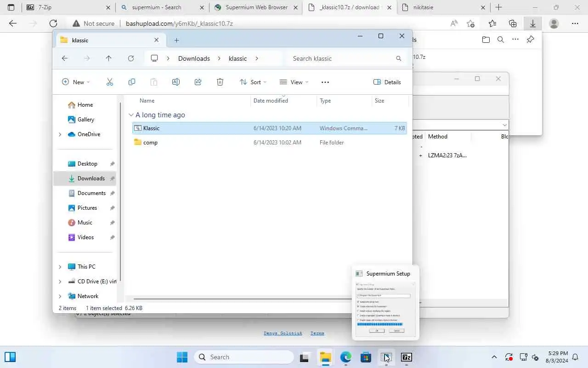Search downloads in Edge flyout
This screenshot has width=588, height=368.
coord(501,40)
